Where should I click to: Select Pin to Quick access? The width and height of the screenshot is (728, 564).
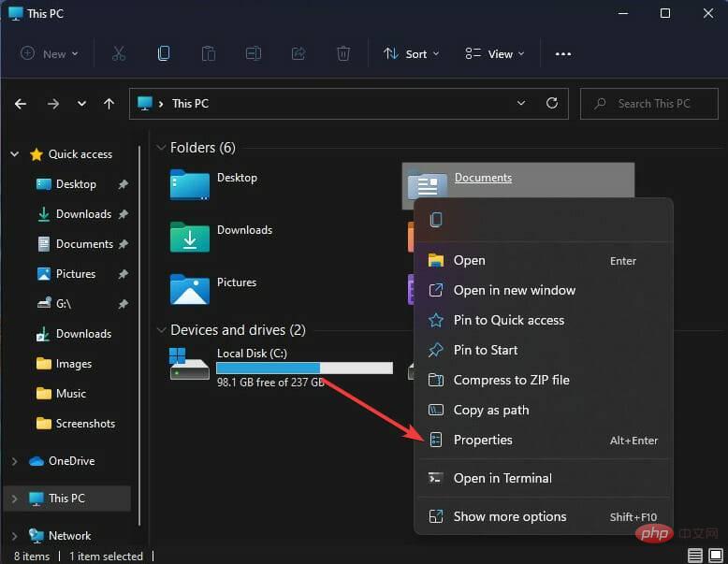coord(509,320)
